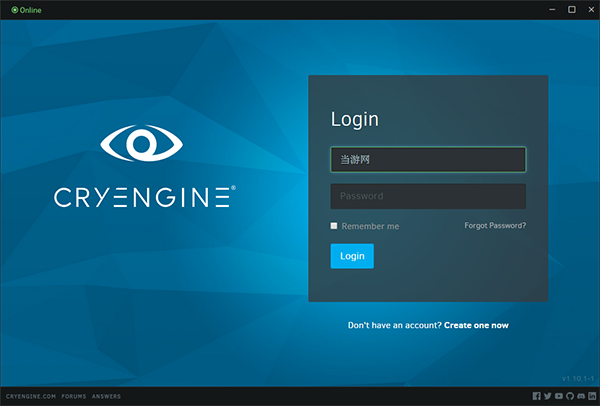This screenshot has height=406, width=600.
Task: Click the v1.10.1-1 version text
Action: (x=578, y=378)
